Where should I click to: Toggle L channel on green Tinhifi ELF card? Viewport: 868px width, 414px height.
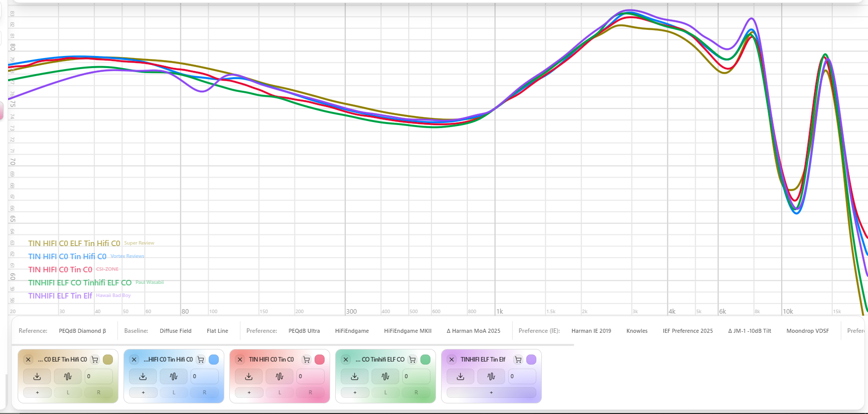386,392
